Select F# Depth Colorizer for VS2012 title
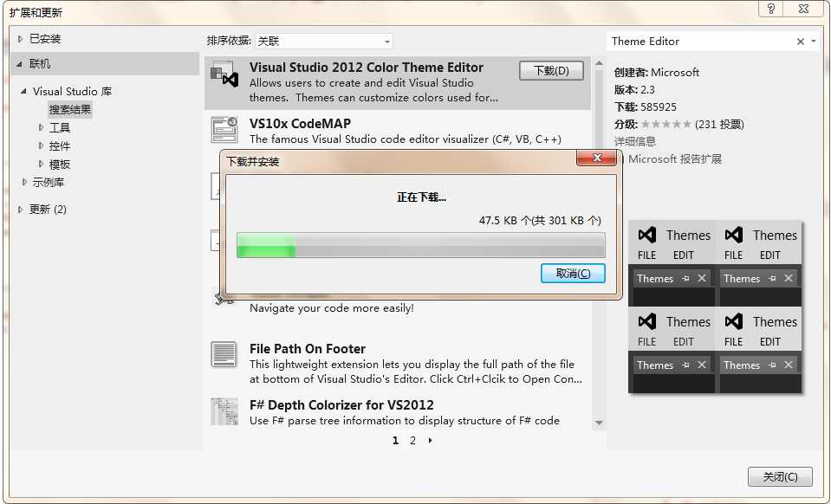 coord(341,405)
